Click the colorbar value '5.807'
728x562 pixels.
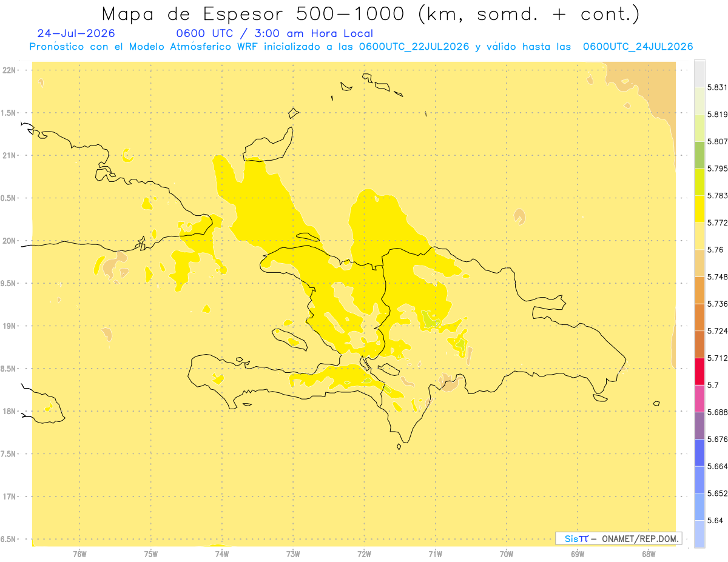tap(718, 142)
